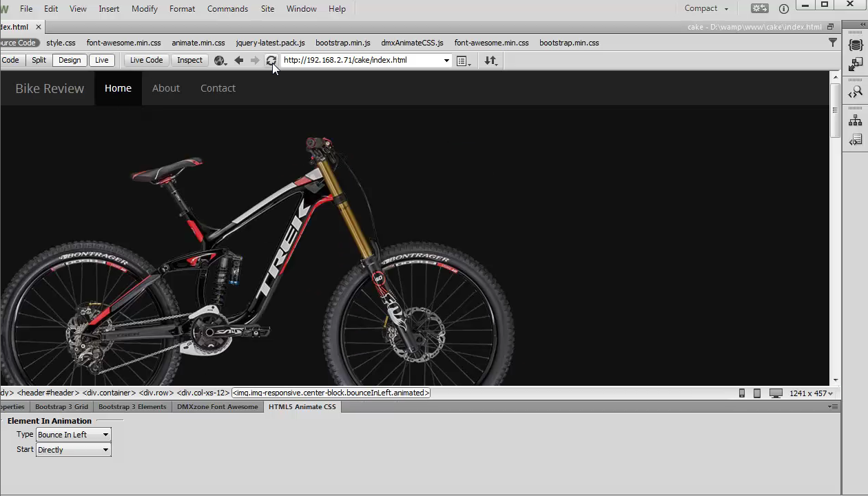Open the animation Type dropdown

click(x=73, y=435)
